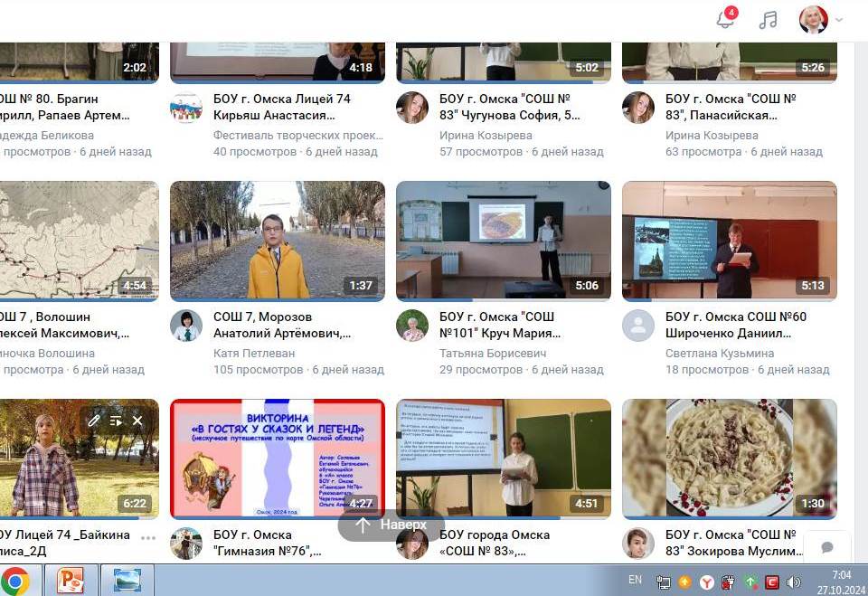Viewport: 868px width, 596px height.
Task: Play the 5:26 video thumbnail
Action: tap(730, 62)
